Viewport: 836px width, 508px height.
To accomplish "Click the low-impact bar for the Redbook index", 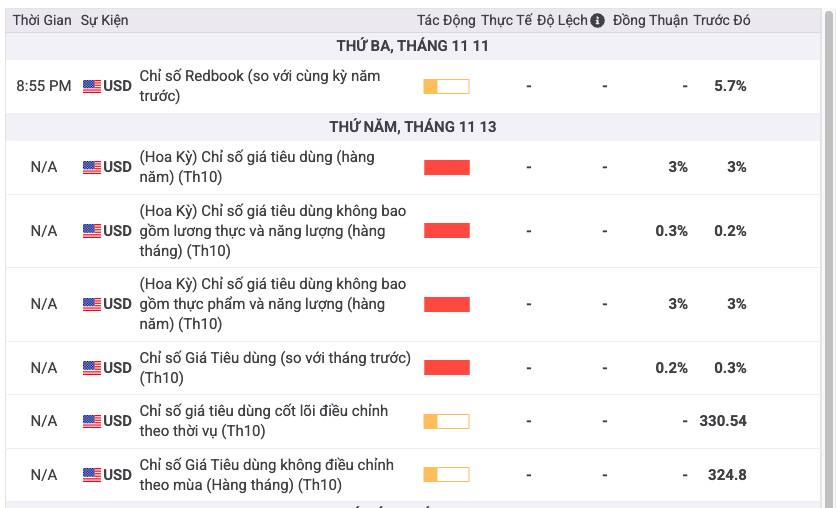I will 446,86.
